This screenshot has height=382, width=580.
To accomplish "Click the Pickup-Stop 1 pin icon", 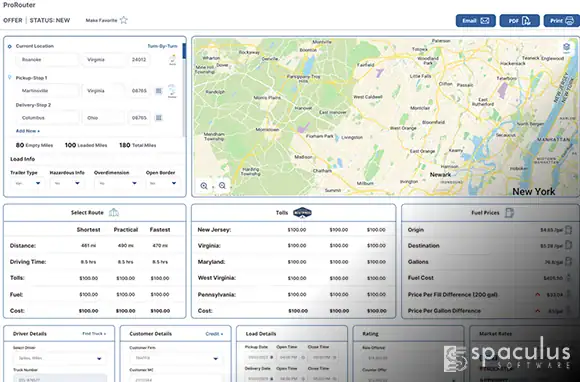I will (x=10, y=77).
